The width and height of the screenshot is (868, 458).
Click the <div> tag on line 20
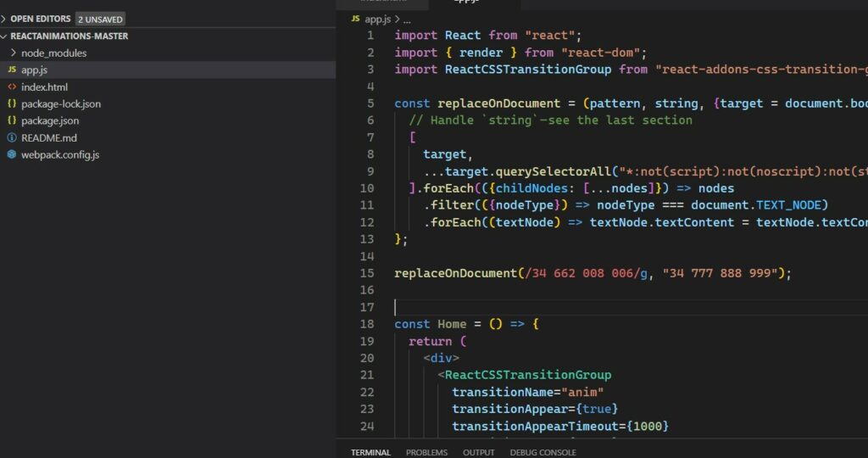coord(441,358)
